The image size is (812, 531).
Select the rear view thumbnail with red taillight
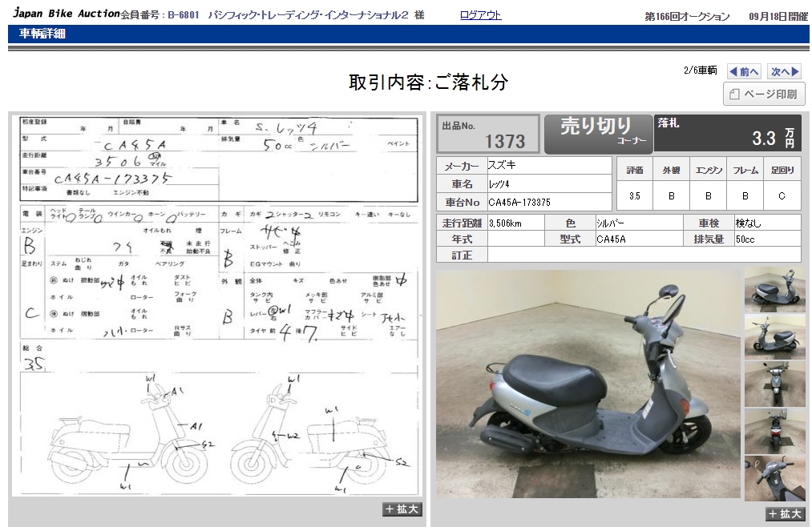point(774,432)
